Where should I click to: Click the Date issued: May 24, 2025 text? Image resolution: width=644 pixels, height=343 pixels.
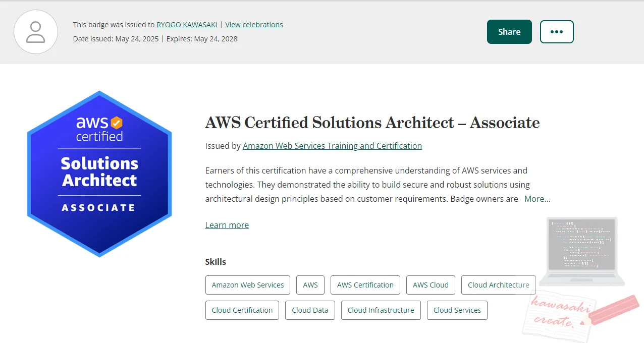(x=116, y=39)
